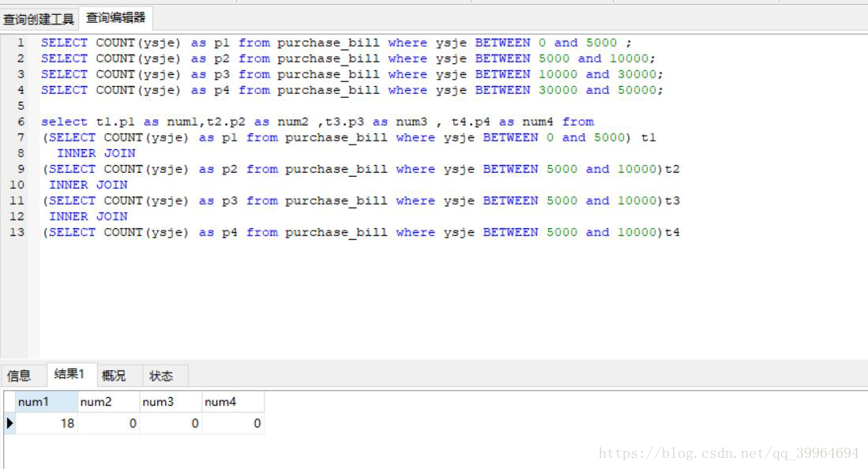Select the 查询编辑器 tab
The width and height of the screenshot is (868, 469).
115,18
